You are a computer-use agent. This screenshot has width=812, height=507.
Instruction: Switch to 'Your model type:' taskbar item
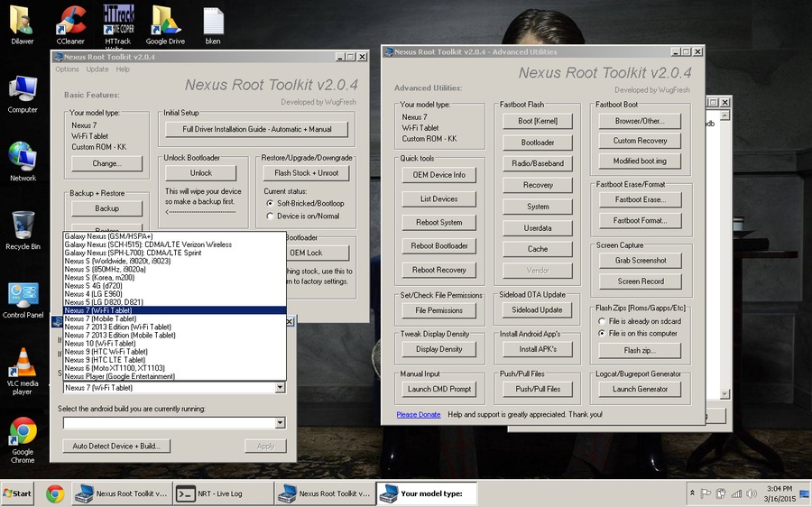pos(426,493)
